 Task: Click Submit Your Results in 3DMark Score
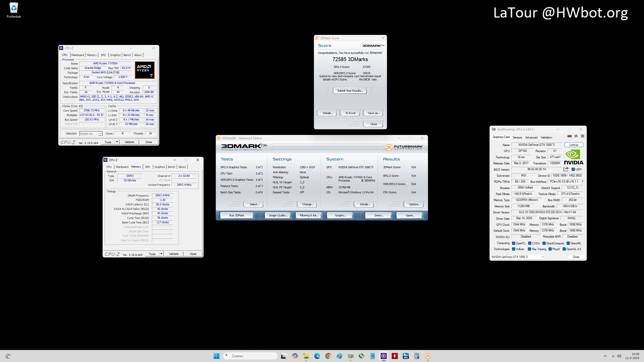tap(350, 91)
